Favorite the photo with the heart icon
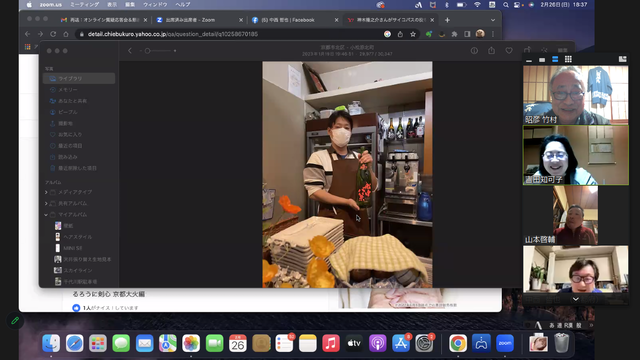Viewport: 640px width, 360px height. pos(509,51)
